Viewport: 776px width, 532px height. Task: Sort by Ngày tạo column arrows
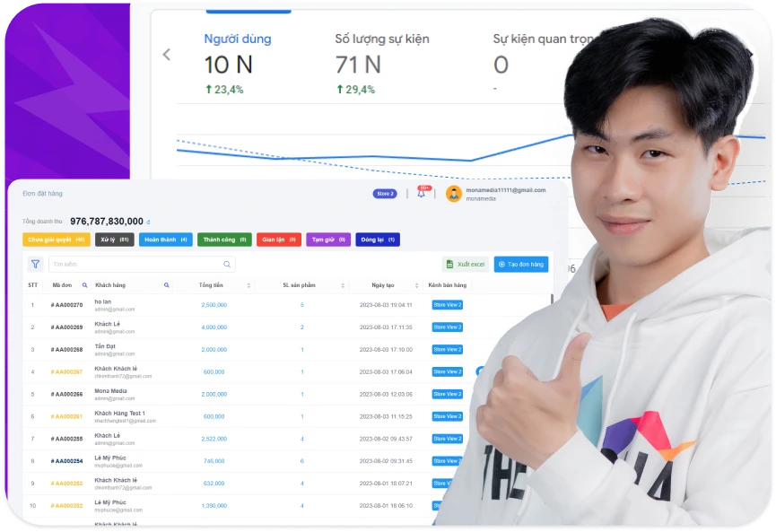tap(416, 285)
